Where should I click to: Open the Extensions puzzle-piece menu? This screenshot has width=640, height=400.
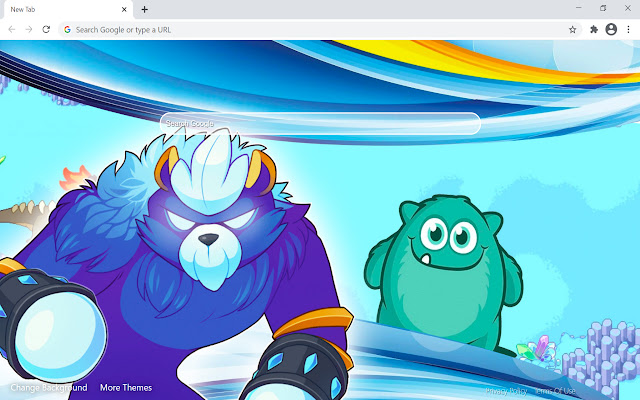coord(594,29)
